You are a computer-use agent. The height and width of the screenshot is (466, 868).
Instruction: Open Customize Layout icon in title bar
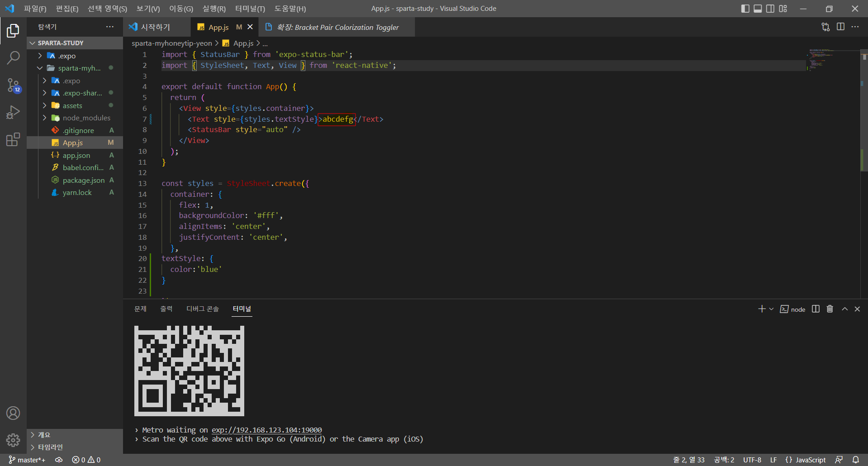[783, 9]
